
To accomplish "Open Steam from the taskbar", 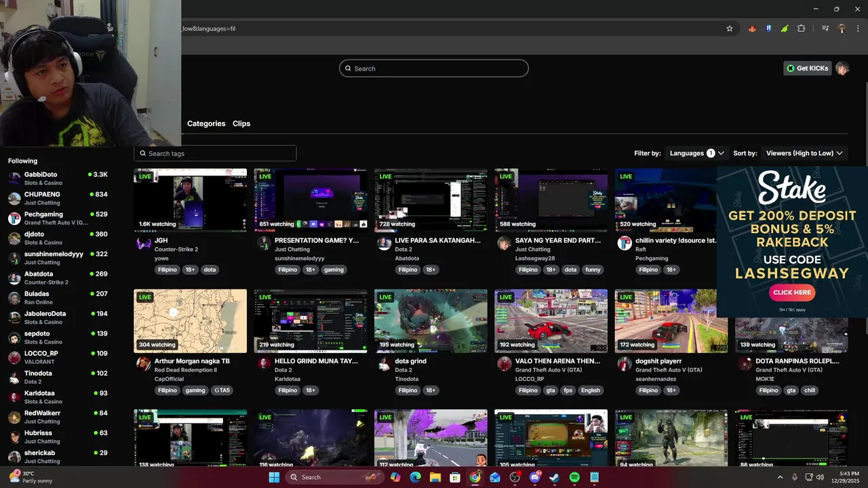I will [554, 477].
